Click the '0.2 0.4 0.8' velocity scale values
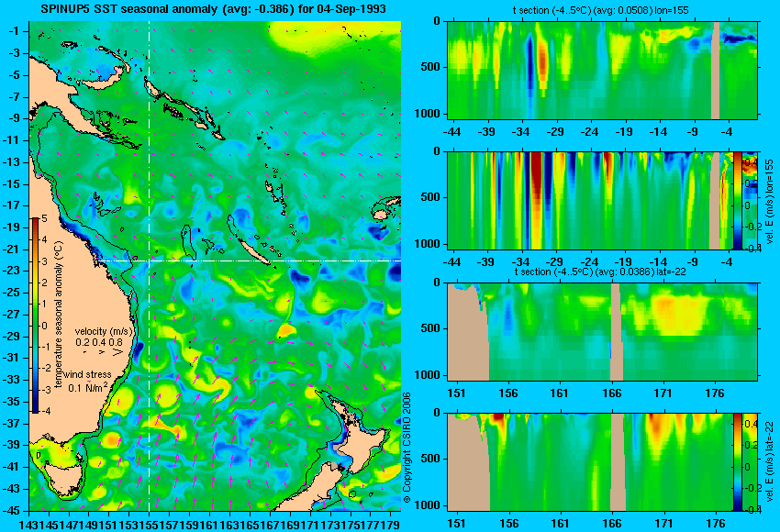780x532 pixels. [x=99, y=342]
